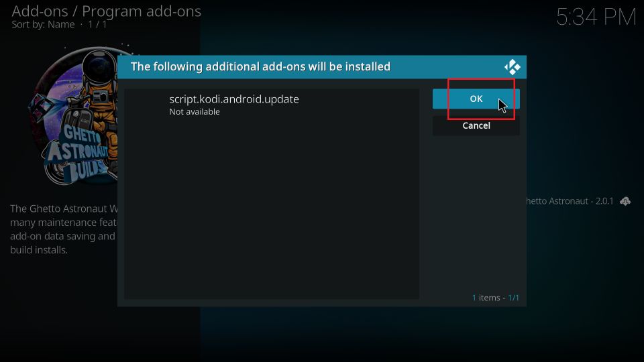
Task: Click the cloud download icon beside Ghetto Astronaut
Action: tap(625, 201)
